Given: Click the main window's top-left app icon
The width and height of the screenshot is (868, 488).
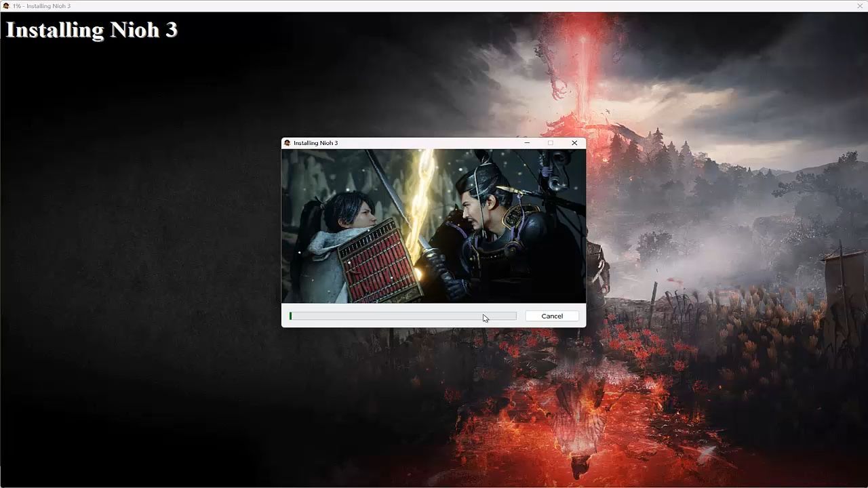Looking at the screenshot, I should (6, 6).
